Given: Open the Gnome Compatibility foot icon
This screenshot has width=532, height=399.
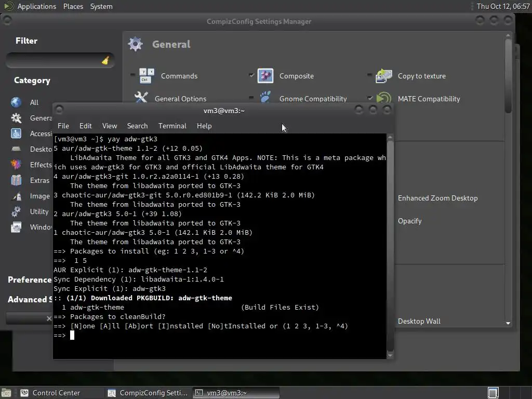Looking at the screenshot, I should click(x=265, y=97).
